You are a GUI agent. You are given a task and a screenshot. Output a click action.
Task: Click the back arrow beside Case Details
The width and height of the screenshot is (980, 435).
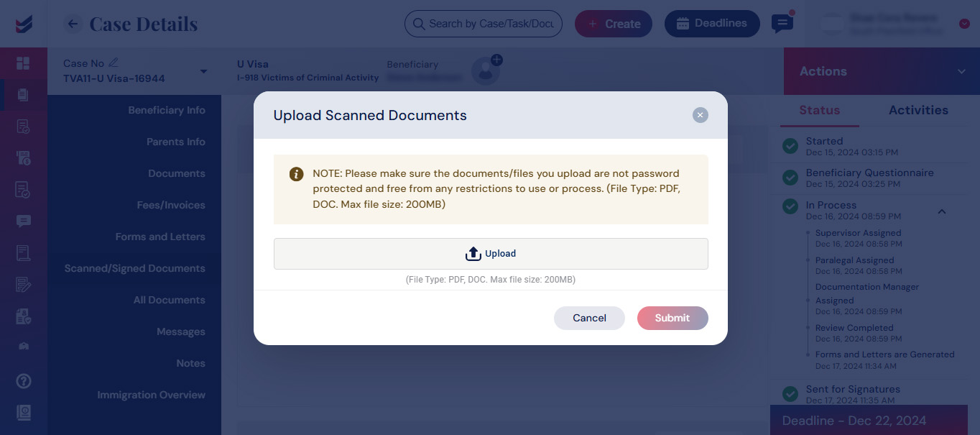point(72,24)
